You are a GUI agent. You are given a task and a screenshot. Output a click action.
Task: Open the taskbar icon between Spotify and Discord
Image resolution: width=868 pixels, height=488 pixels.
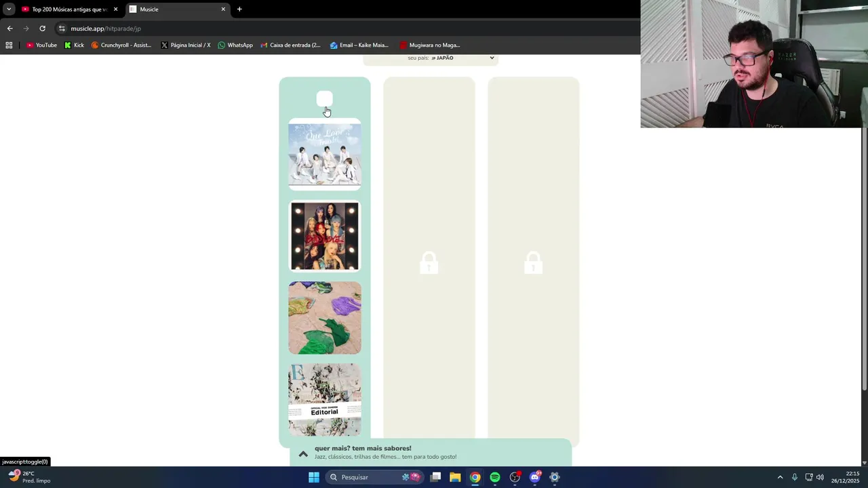515,477
